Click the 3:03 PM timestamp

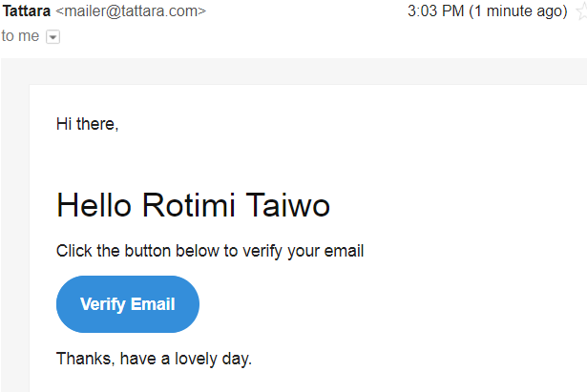tap(436, 10)
